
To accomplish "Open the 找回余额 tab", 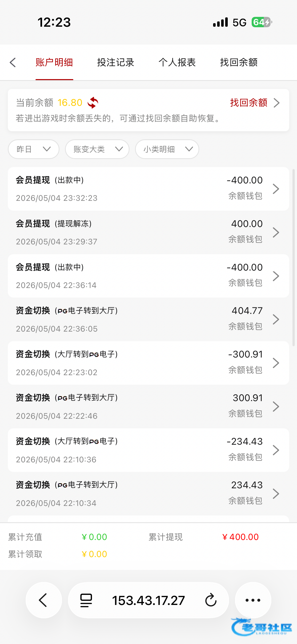I will [x=239, y=62].
